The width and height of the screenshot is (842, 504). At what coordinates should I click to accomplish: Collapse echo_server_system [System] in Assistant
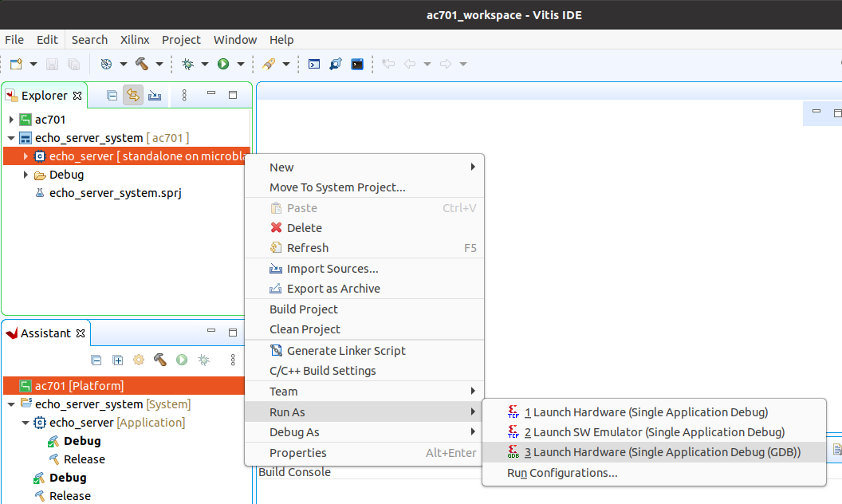click(11, 404)
